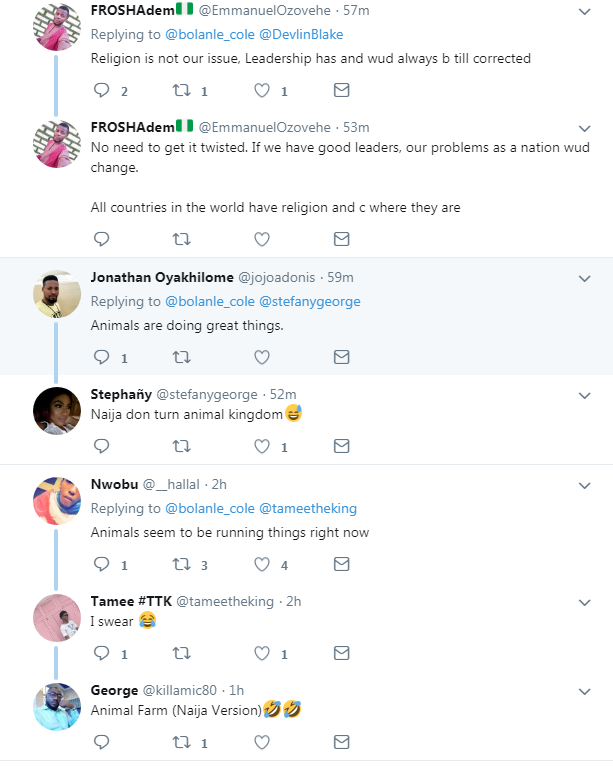Open the @DevlinBlake mention link

point(301,34)
